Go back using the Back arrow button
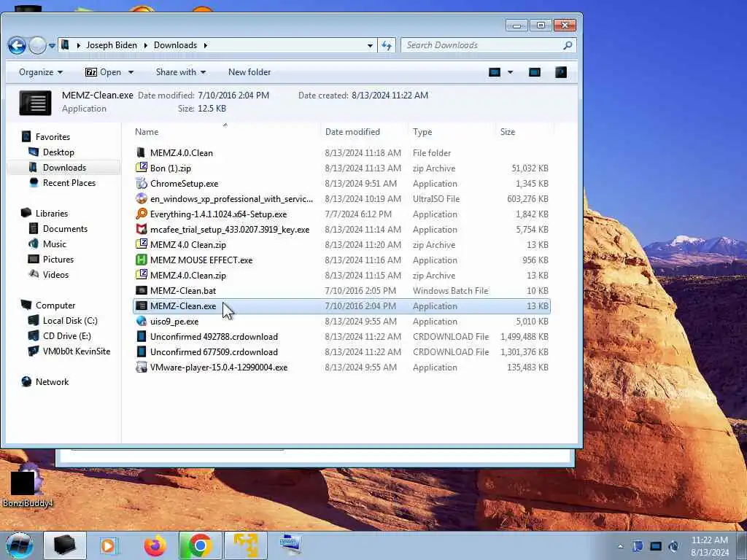Screen dimensions: 747x560 tap(17, 46)
